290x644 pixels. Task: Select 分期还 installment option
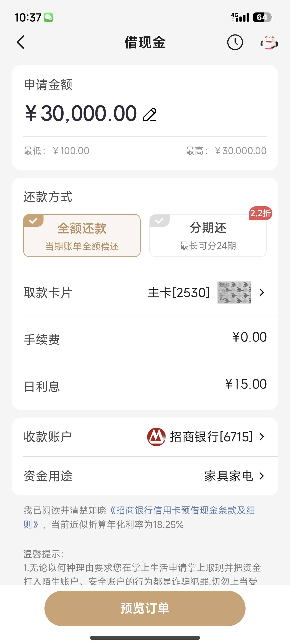tap(208, 235)
